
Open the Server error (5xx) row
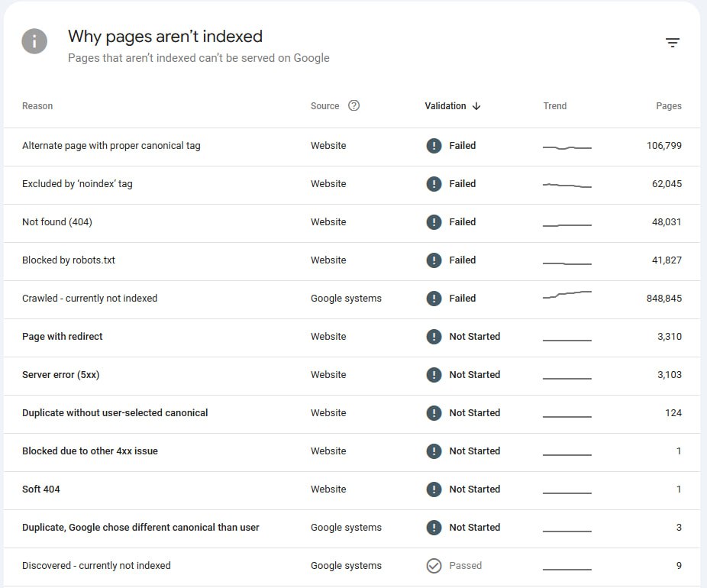pyautogui.click(x=61, y=375)
